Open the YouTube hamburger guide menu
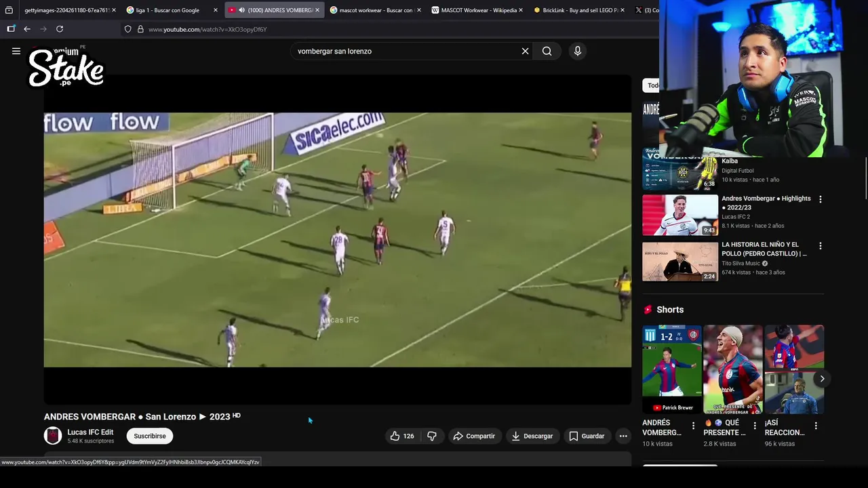Image resolution: width=868 pixels, height=488 pixels. coord(16,51)
